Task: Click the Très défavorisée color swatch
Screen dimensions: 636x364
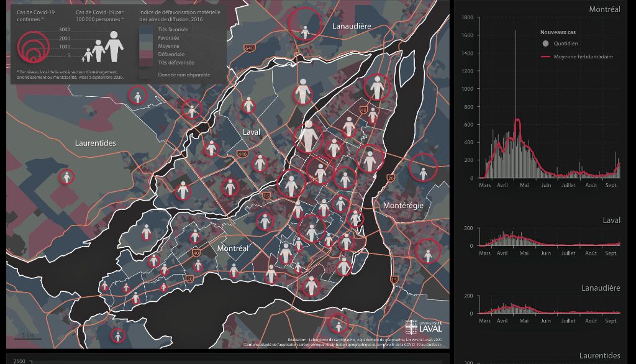Action: [x=146, y=62]
